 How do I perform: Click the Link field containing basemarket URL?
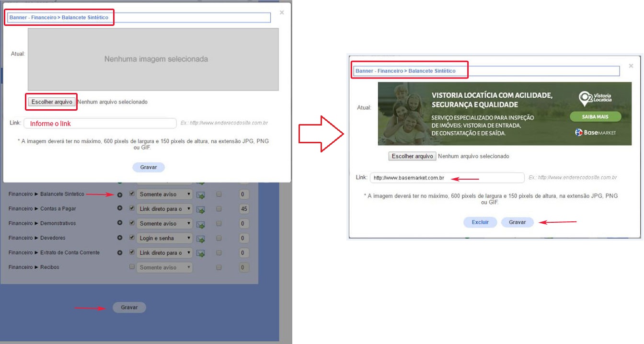coord(447,178)
